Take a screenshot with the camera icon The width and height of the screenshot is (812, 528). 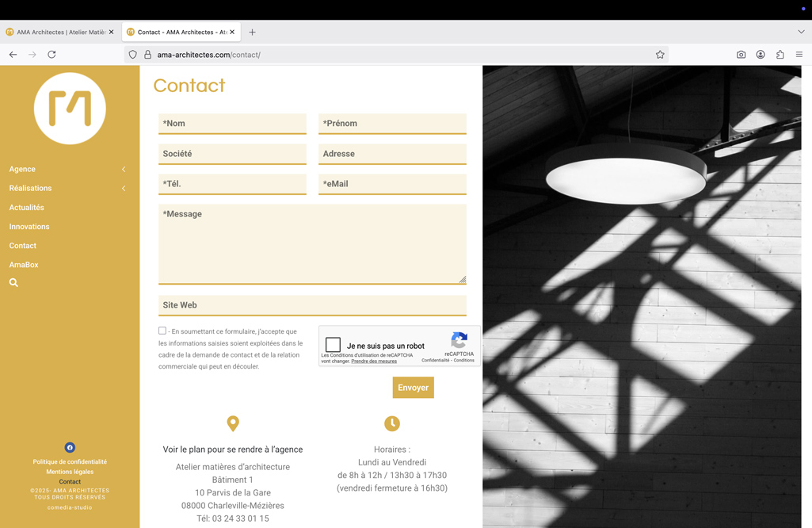[x=741, y=55]
